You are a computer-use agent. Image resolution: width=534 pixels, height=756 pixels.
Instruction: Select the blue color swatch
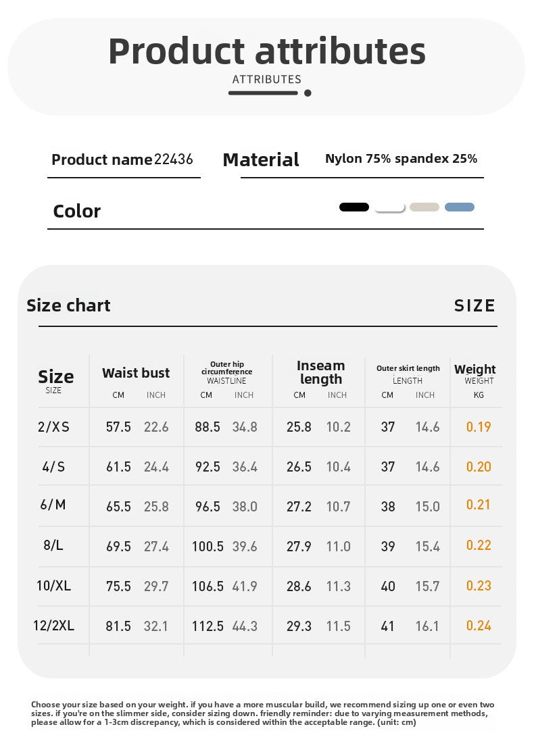460,207
